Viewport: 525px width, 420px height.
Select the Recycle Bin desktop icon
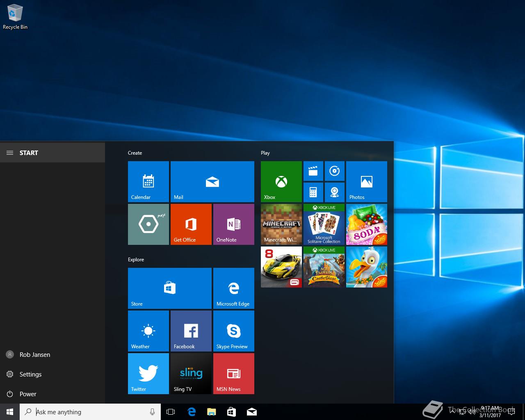tap(15, 17)
